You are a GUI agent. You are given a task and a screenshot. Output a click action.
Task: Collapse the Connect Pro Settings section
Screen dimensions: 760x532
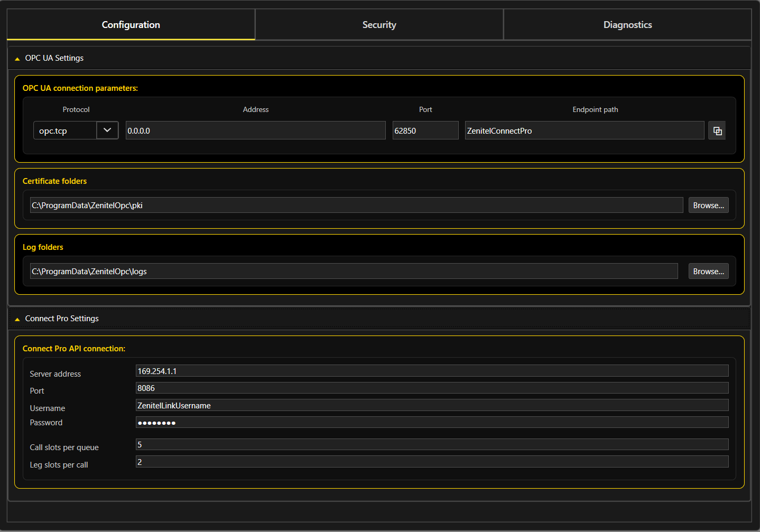[17, 319]
